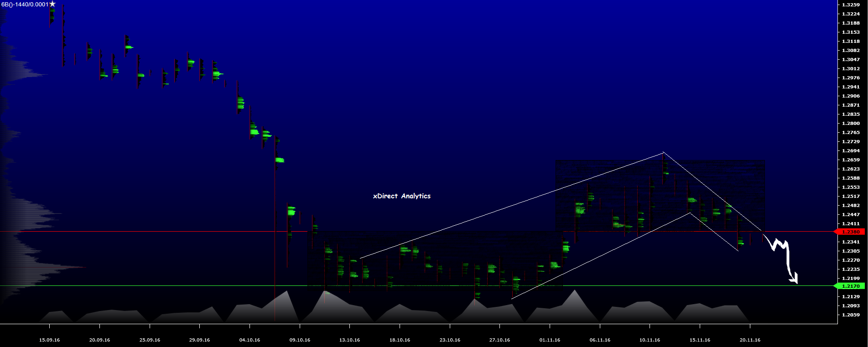Click the 1.3259 value on price scale
The height and width of the screenshot is (347, 868).
coord(851,5)
